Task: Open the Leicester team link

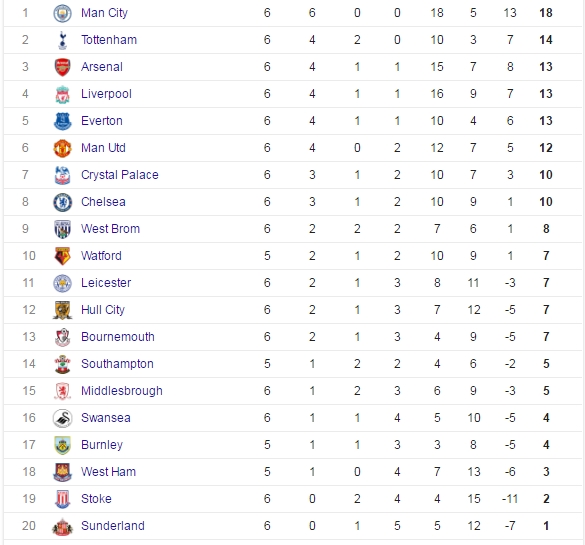Action: coord(106,283)
